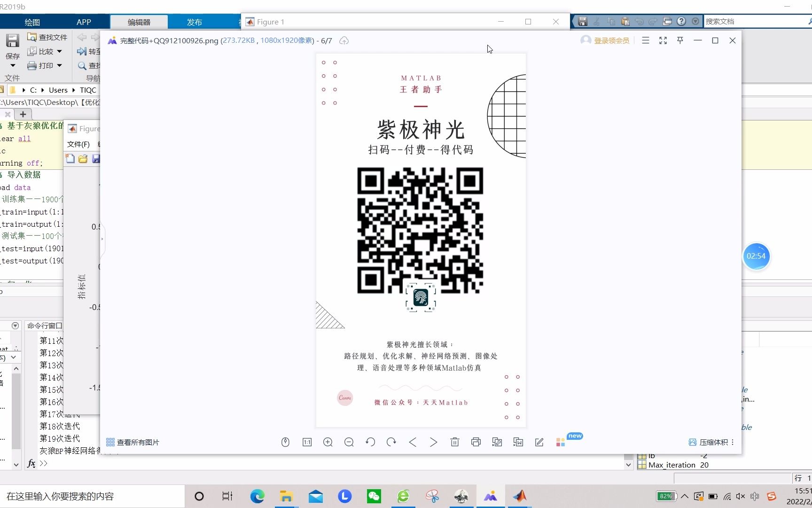Save via MATLAB quick access toolbar

tap(583, 21)
